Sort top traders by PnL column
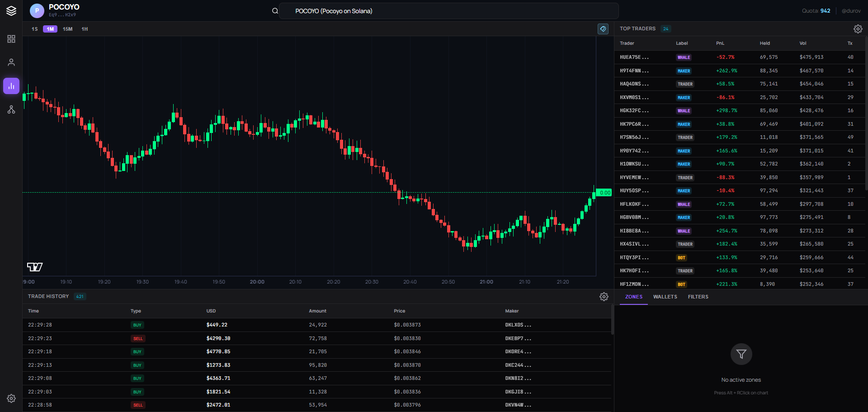This screenshot has width=868, height=412. [720, 43]
